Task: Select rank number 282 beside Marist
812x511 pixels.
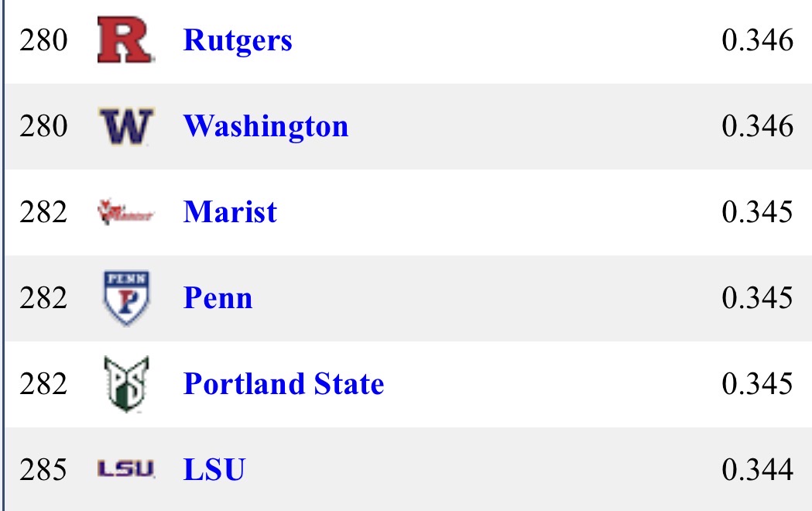Action: (45, 212)
